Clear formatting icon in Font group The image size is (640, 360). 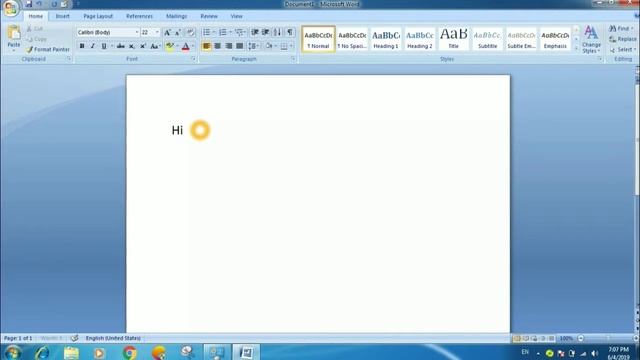click(190, 32)
